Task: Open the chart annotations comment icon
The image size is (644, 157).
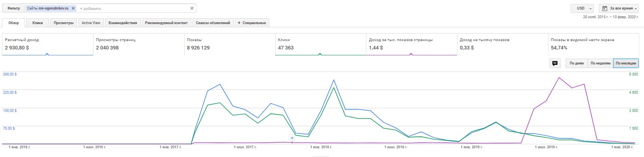Action: [555, 63]
